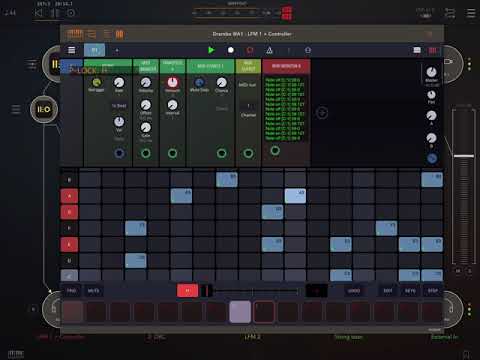This screenshot has height=360, width=480.
Task: Open the yellow three-dot menu at lower right
Action: coord(469,310)
